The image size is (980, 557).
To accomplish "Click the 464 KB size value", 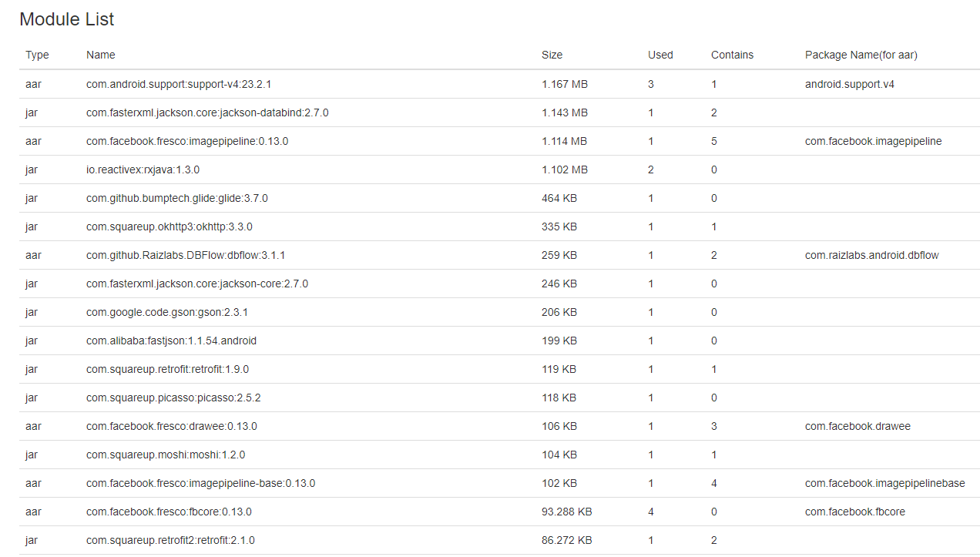I will tap(559, 198).
